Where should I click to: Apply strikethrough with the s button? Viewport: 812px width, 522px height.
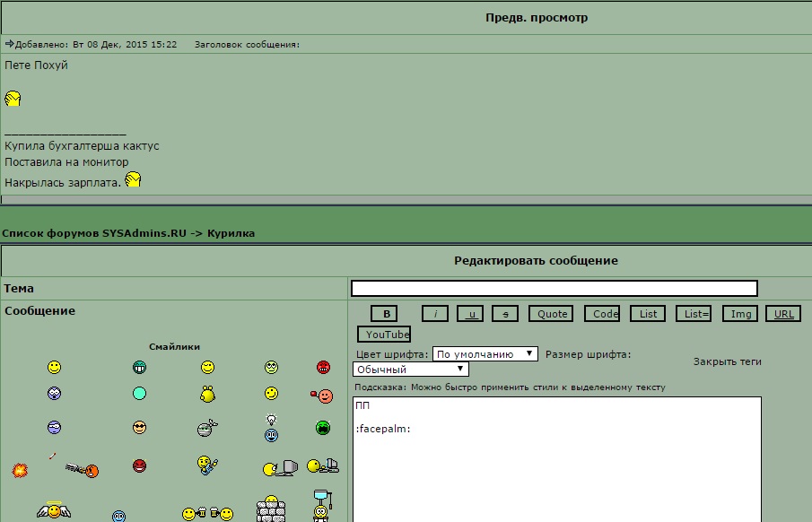(505, 314)
